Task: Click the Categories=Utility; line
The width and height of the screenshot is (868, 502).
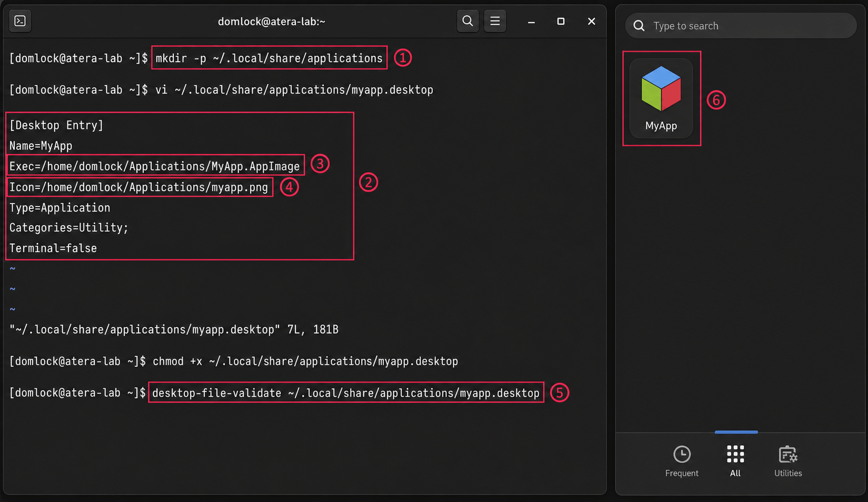Action: coord(68,228)
